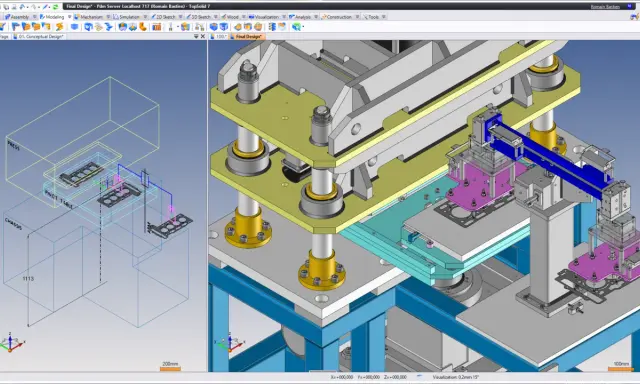Click the tan hatched plane toolbar icon
The image size is (640, 384).
pos(98,27)
